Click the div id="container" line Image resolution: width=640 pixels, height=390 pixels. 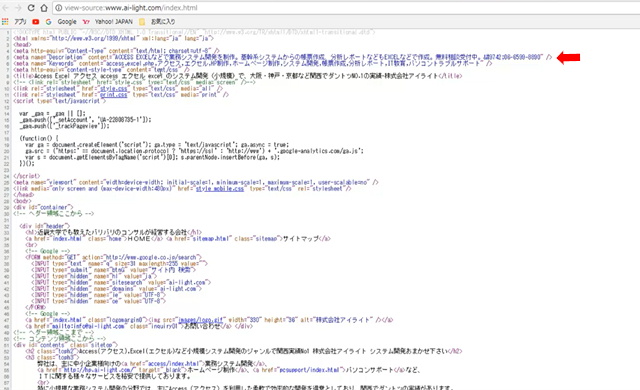tap(43, 208)
